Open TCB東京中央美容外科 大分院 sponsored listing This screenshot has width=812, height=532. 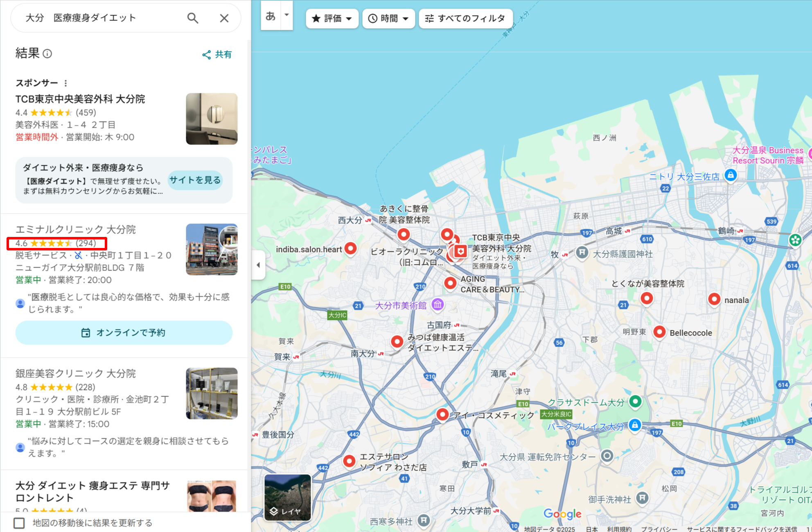[x=80, y=99]
